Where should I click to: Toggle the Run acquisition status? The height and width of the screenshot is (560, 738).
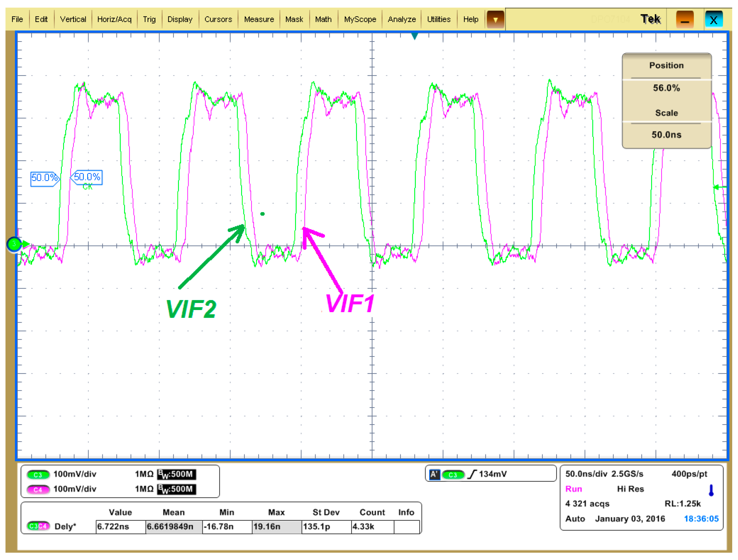(573, 489)
